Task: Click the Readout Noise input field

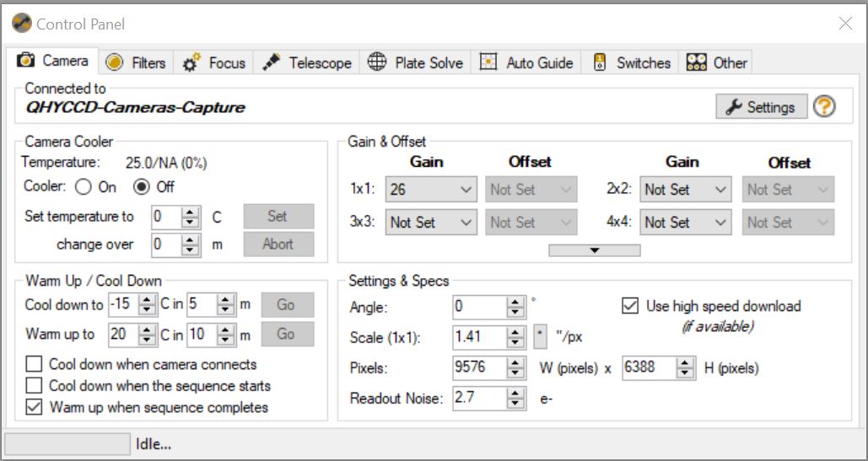Action: pos(479,398)
